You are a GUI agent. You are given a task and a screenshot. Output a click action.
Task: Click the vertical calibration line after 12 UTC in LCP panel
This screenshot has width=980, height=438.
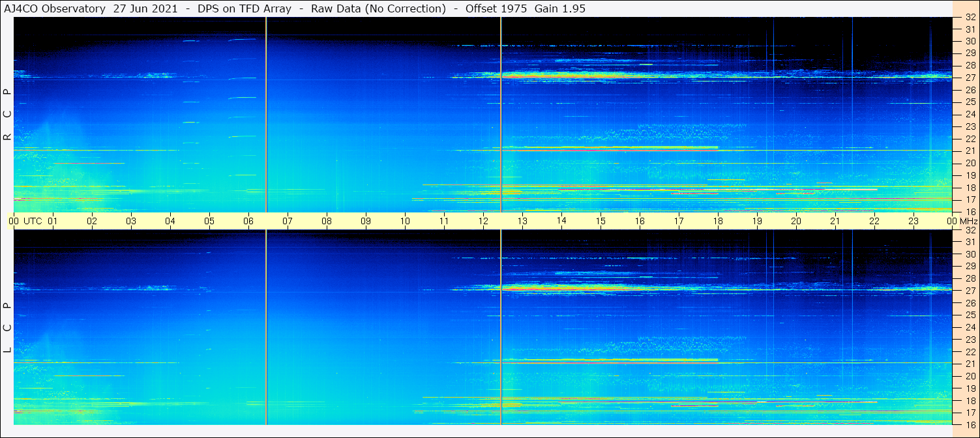(x=500, y=328)
